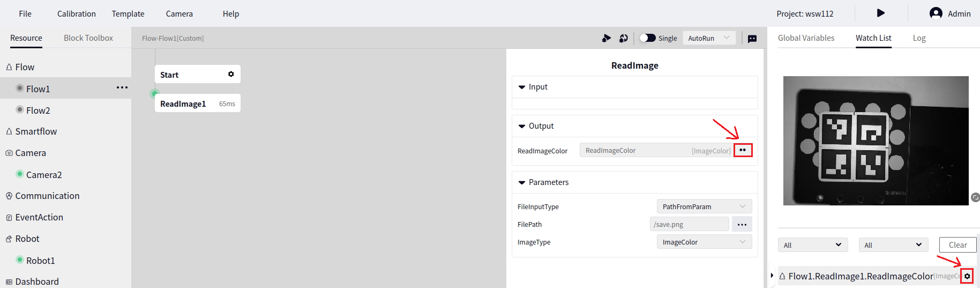Toggle the Single run switch
The image size is (980, 288).
pyautogui.click(x=647, y=38)
